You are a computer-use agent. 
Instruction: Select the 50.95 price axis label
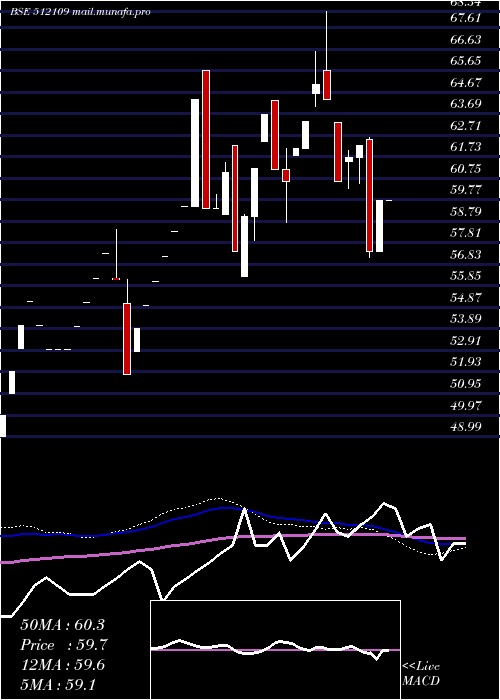tap(466, 384)
